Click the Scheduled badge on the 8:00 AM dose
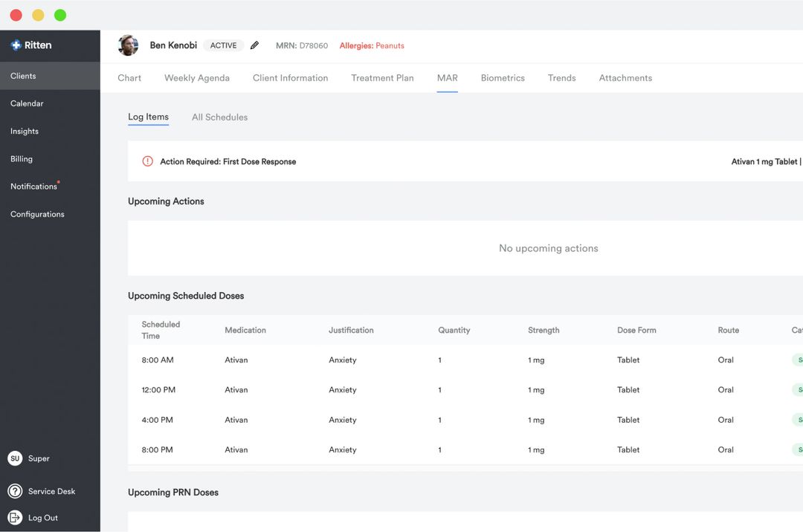This screenshot has height=532, width=803. click(797, 360)
